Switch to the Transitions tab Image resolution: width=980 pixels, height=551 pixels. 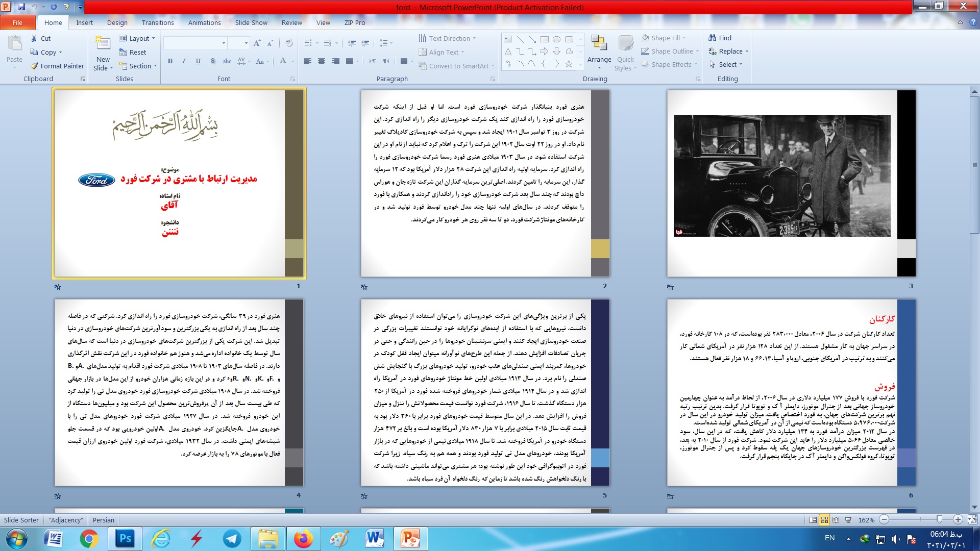[158, 22]
